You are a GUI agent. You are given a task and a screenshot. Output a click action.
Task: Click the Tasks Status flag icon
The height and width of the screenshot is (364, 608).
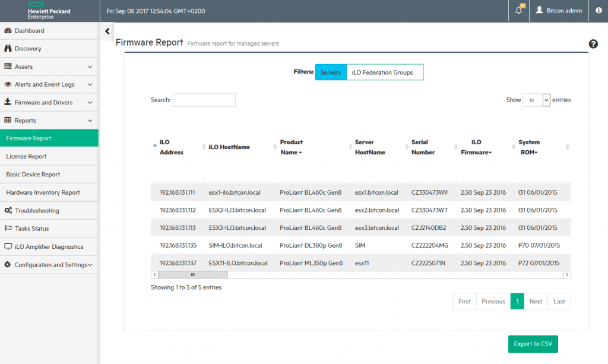pos(8,229)
